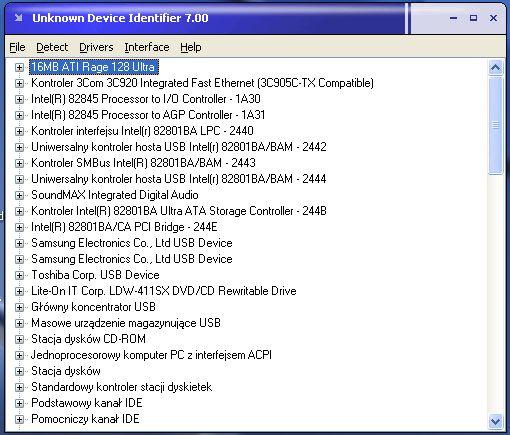The height and width of the screenshot is (435, 510).
Task: Click the vertical scrollbar thumb
Action: point(495,125)
